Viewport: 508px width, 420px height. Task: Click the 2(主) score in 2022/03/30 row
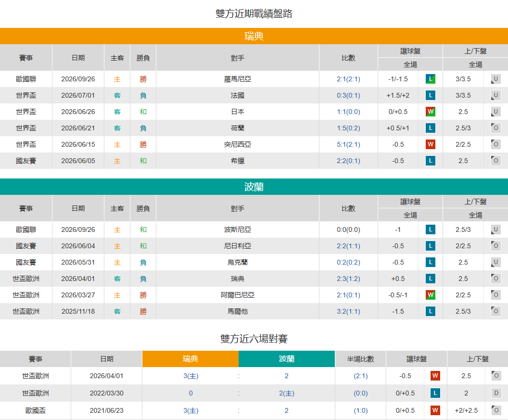coord(287,393)
